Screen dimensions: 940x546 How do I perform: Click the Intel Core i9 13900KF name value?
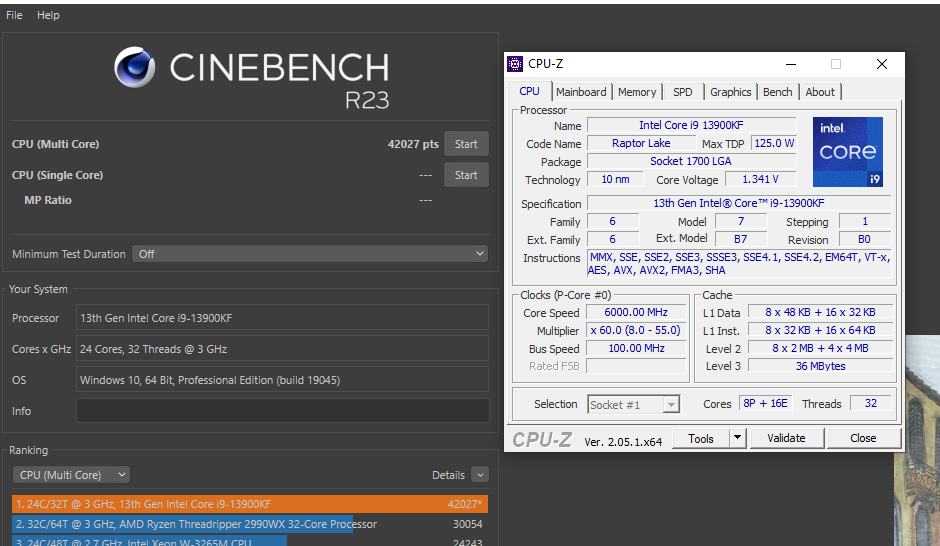click(691, 125)
